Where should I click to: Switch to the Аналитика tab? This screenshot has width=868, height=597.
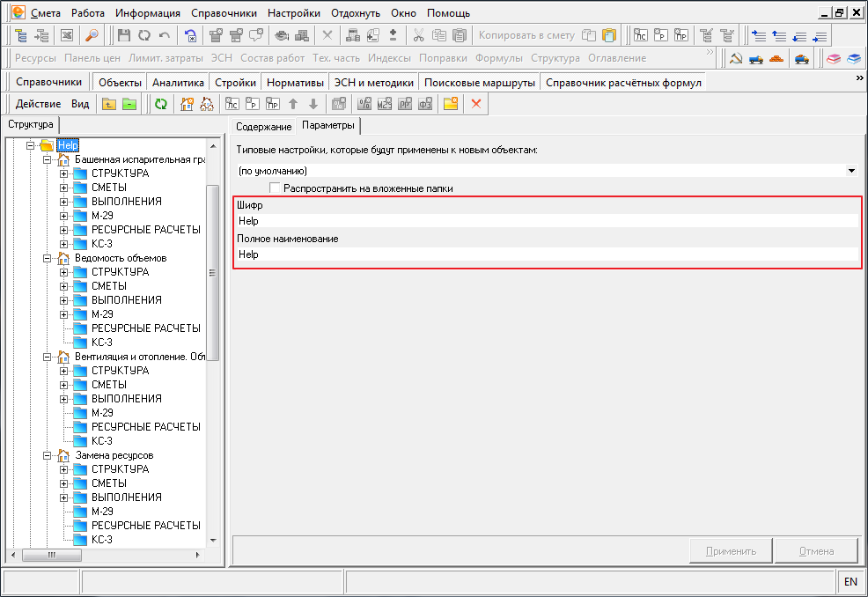pos(178,83)
